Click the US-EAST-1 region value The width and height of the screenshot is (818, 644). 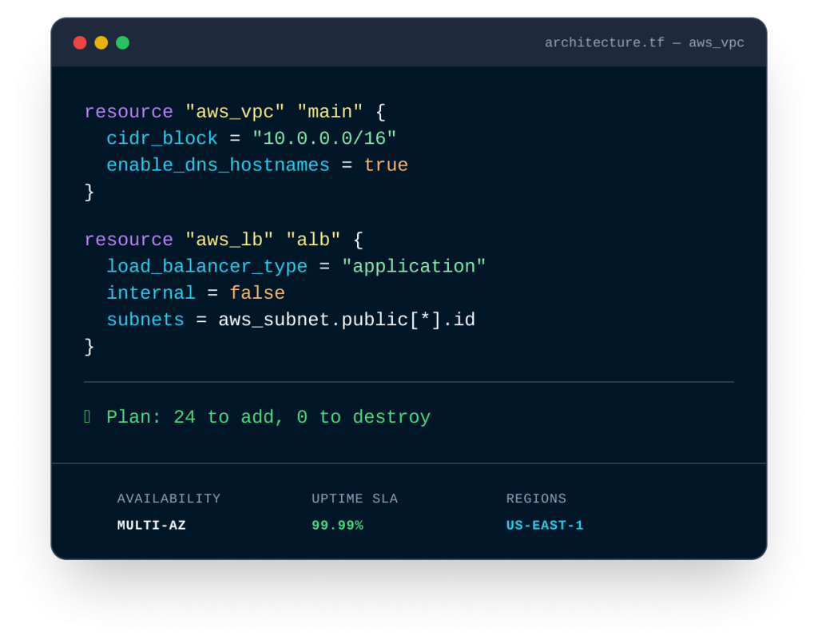[545, 526]
